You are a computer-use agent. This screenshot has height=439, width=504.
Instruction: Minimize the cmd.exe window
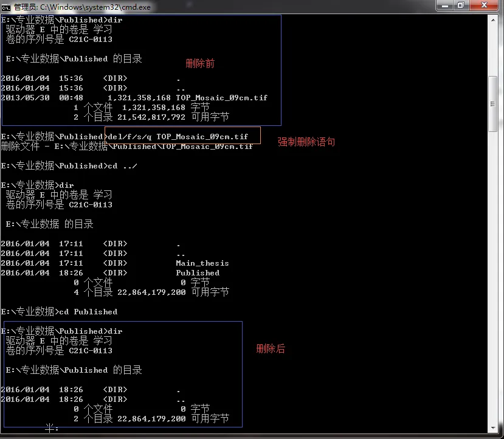pyautogui.click(x=445, y=5)
